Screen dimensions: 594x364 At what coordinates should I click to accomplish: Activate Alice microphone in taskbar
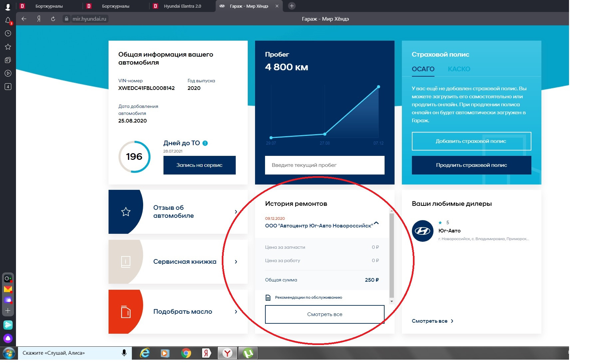tap(124, 353)
